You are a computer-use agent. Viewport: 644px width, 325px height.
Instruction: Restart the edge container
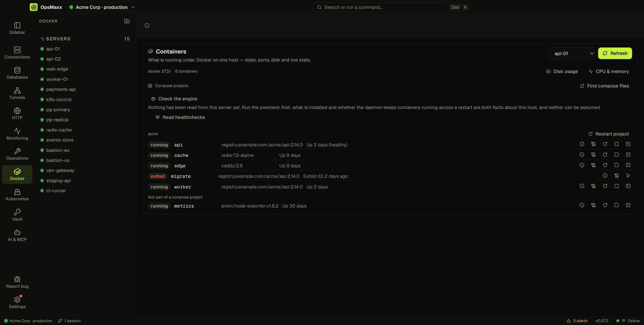click(x=605, y=165)
